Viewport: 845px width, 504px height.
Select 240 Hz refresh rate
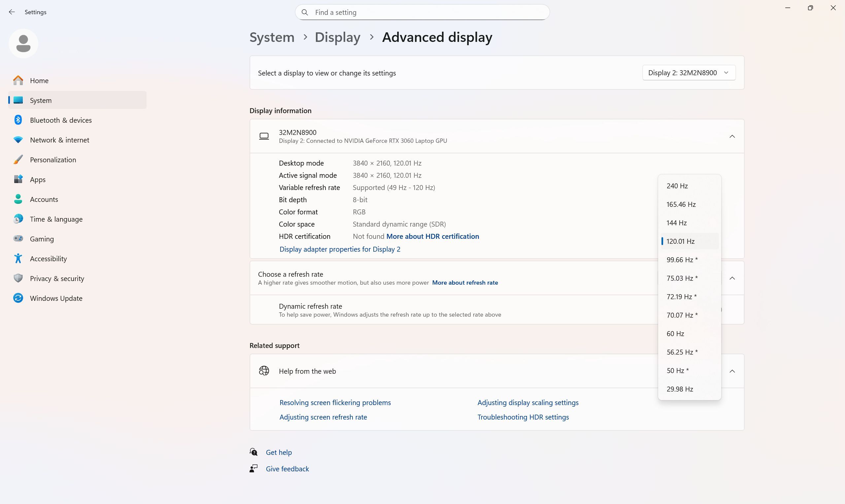[677, 186]
